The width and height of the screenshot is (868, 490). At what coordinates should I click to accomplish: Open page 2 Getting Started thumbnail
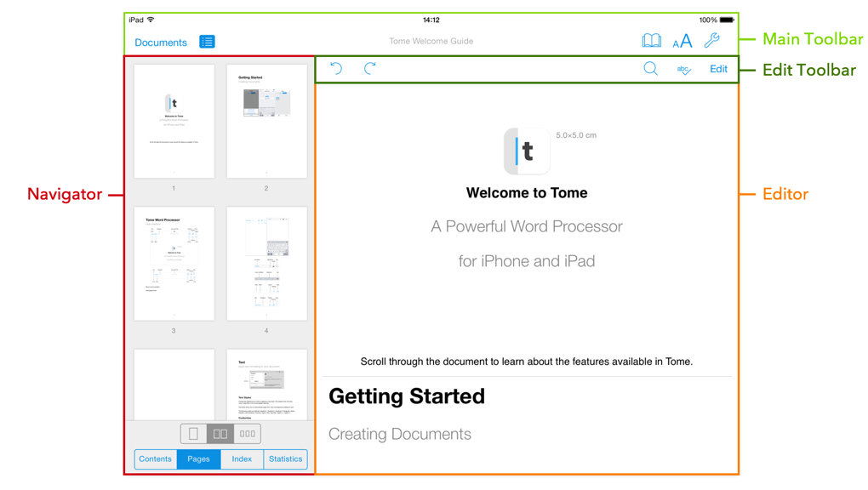click(266, 121)
